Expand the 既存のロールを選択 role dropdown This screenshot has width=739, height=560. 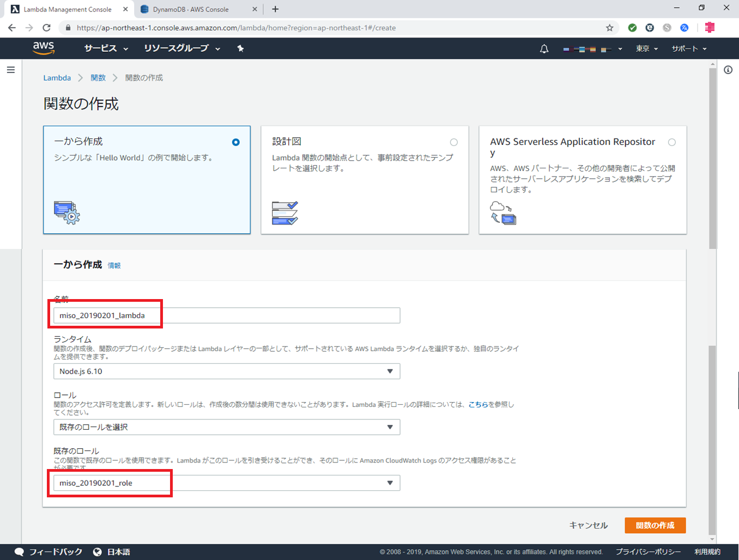pos(226,427)
